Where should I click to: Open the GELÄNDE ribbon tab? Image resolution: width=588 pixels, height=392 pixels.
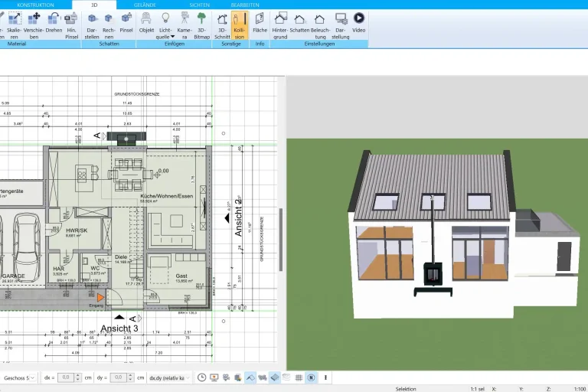[144, 5]
